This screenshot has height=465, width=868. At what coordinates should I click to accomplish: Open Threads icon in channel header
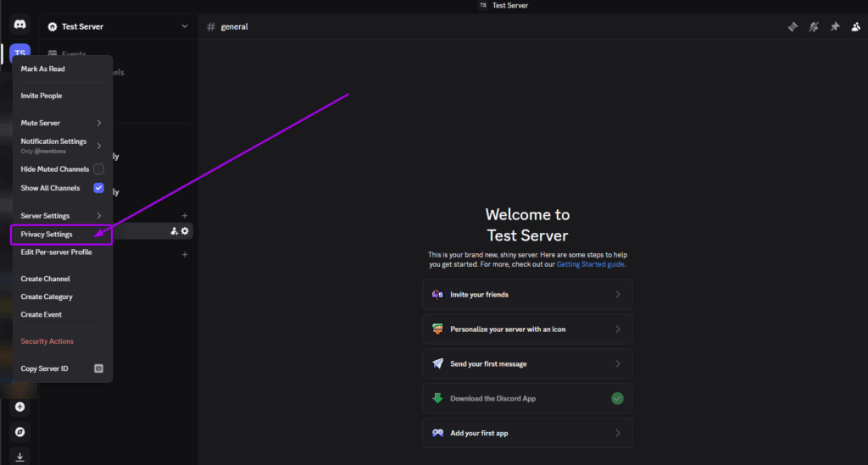click(x=793, y=26)
